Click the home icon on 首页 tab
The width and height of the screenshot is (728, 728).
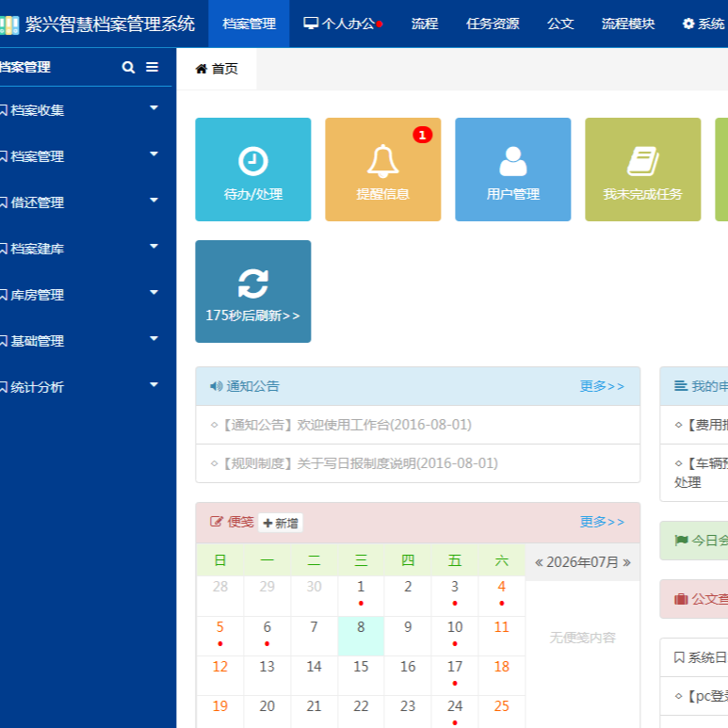201,69
